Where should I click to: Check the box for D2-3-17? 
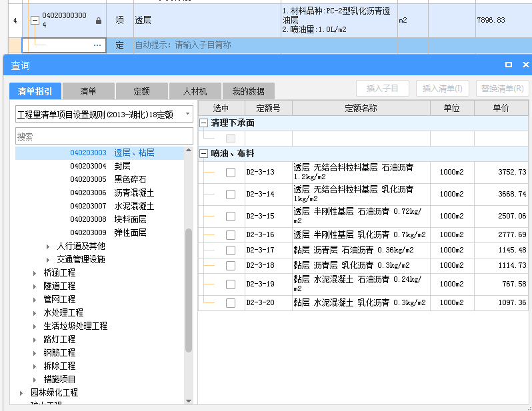coord(231,250)
